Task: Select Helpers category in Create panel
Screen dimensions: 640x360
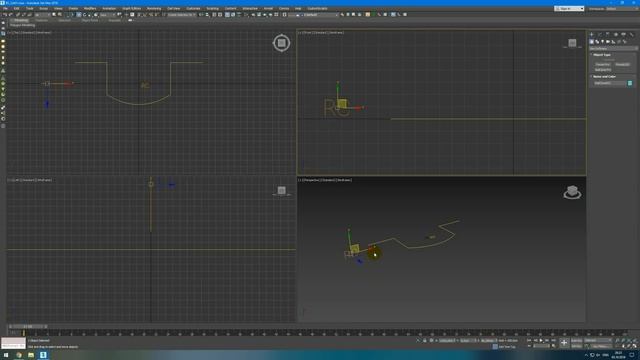Action: 613,41
